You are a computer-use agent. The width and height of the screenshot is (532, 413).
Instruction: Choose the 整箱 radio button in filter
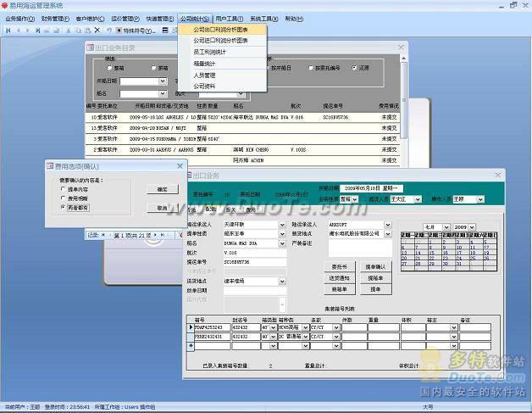coord(109,68)
